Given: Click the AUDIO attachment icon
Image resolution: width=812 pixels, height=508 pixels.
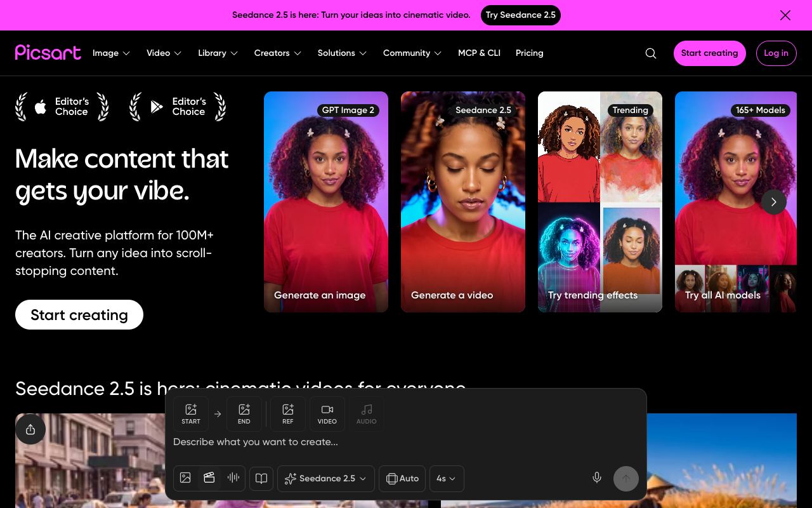Looking at the screenshot, I should (x=367, y=414).
